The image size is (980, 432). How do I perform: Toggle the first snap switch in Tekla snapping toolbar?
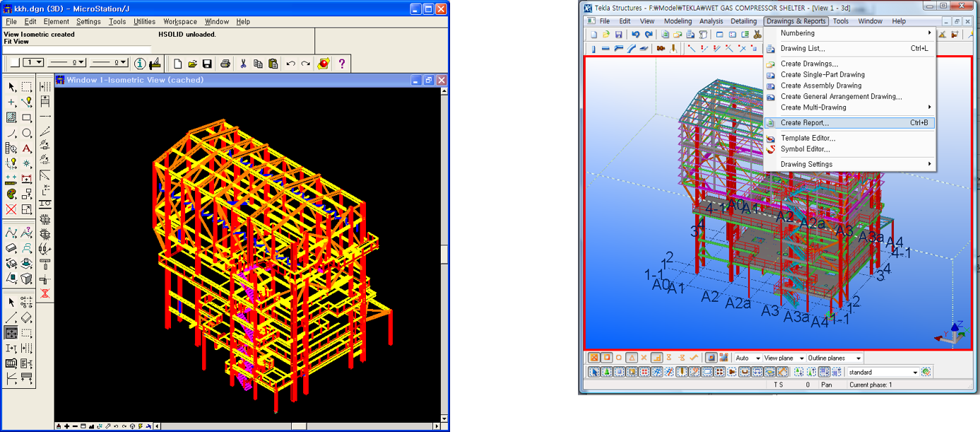594,358
